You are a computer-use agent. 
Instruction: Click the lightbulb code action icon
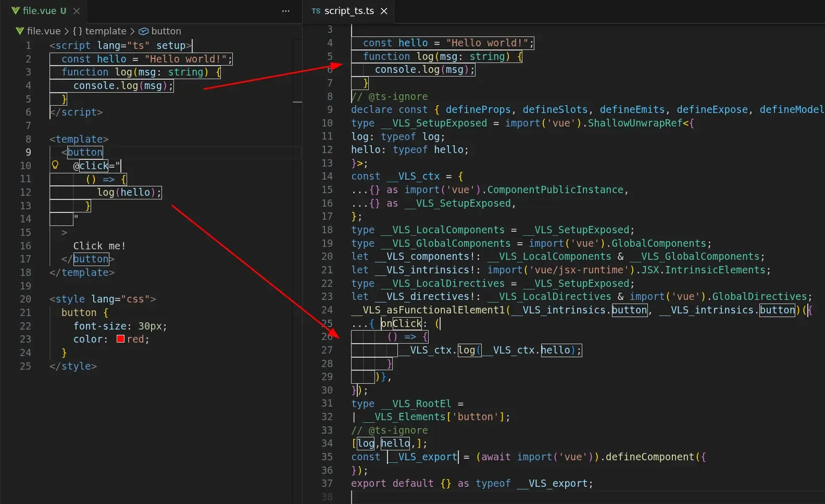[x=55, y=165]
